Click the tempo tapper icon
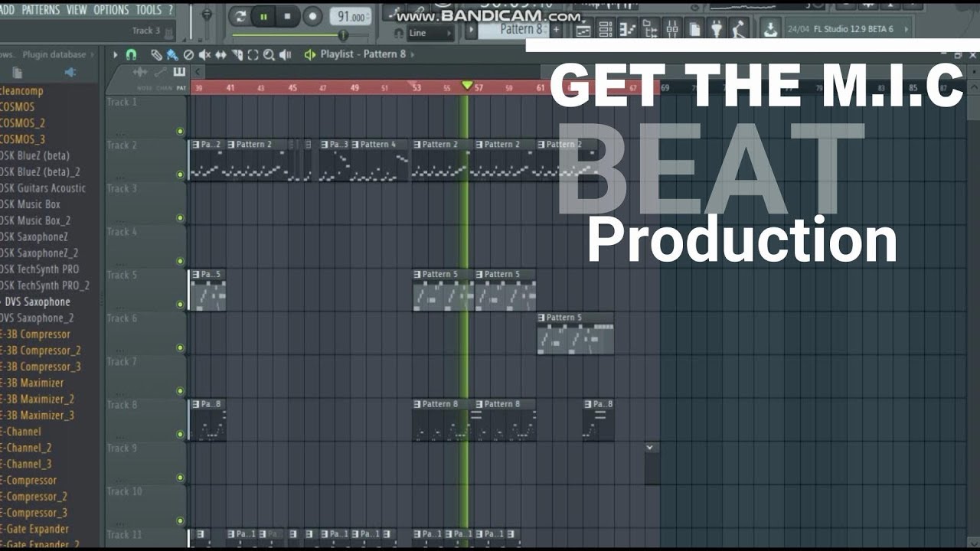The width and height of the screenshot is (980, 551). coord(739,30)
